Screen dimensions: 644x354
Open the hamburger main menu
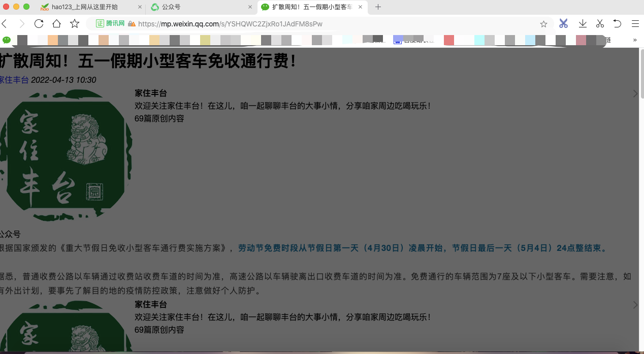(635, 23)
